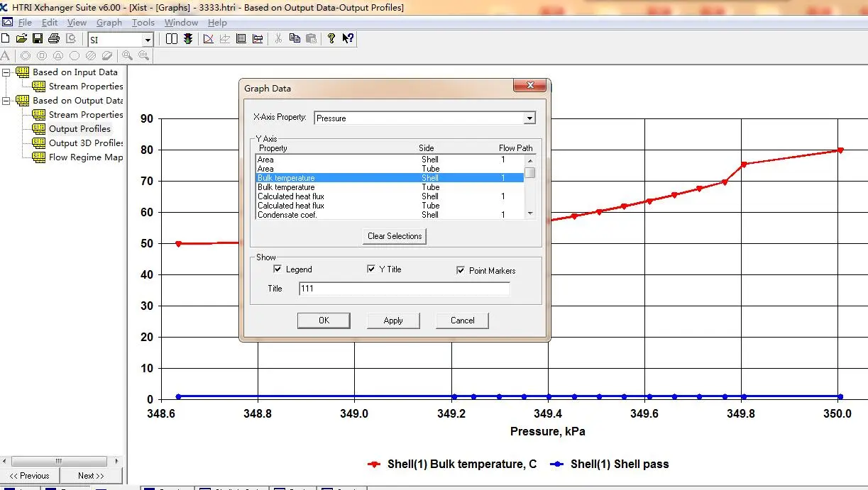This screenshot has width=868, height=490.
Task: Toggle the Legend checkbox
Action: 278,269
